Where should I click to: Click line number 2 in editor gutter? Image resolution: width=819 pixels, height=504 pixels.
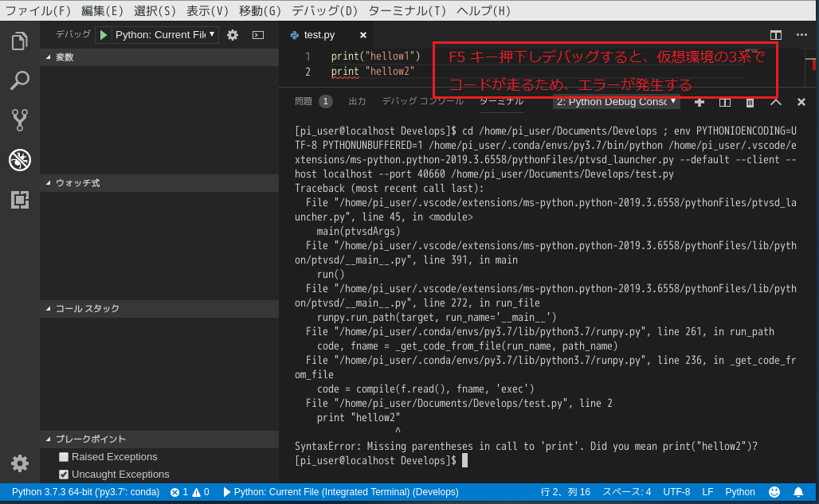[x=308, y=72]
